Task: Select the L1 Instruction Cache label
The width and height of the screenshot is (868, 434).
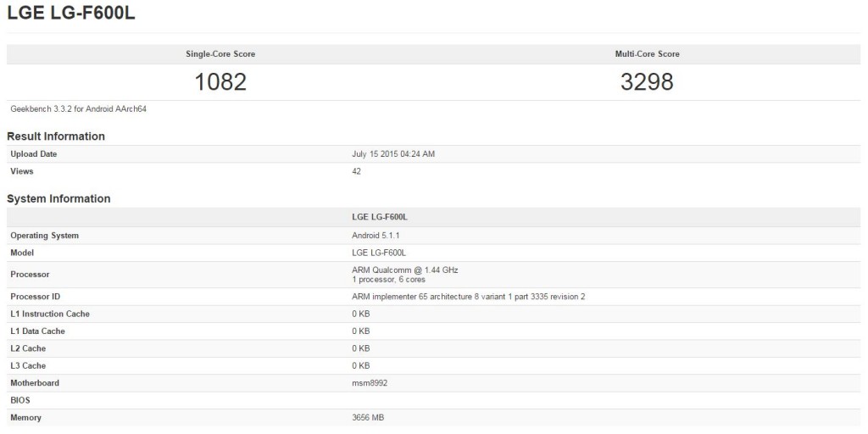Action: [x=50, y=314]
